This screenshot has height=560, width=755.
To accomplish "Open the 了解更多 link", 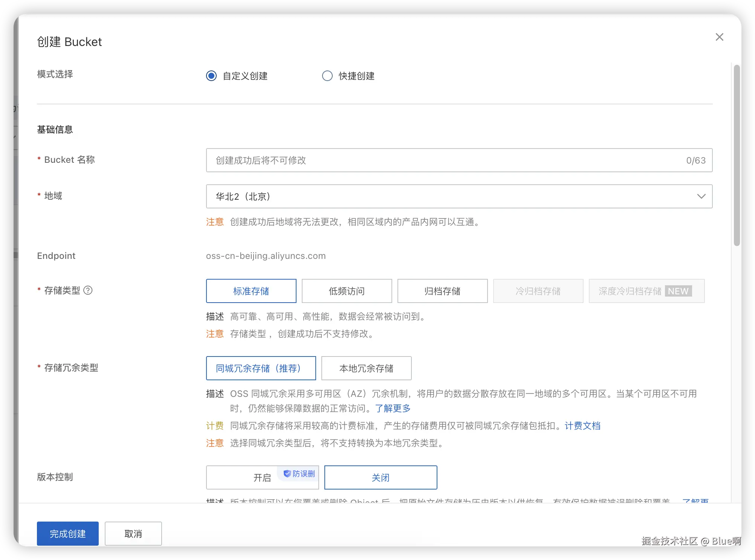I will pyautogui.click(x=393, y=408).
